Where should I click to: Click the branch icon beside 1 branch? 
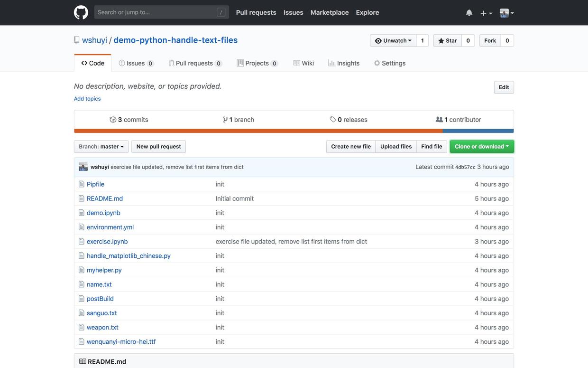(225, 120)
